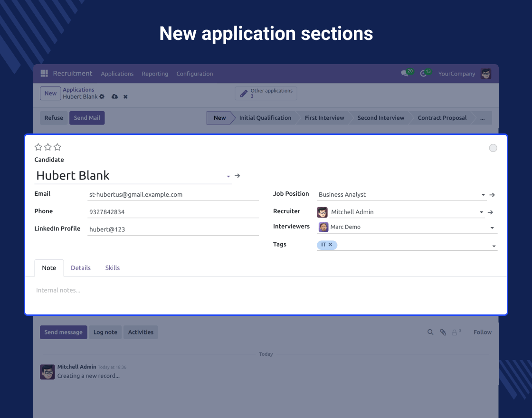This screenshot has width=532, height=418.
Task: Switch to the Skills tab
Action: (112, 268)
